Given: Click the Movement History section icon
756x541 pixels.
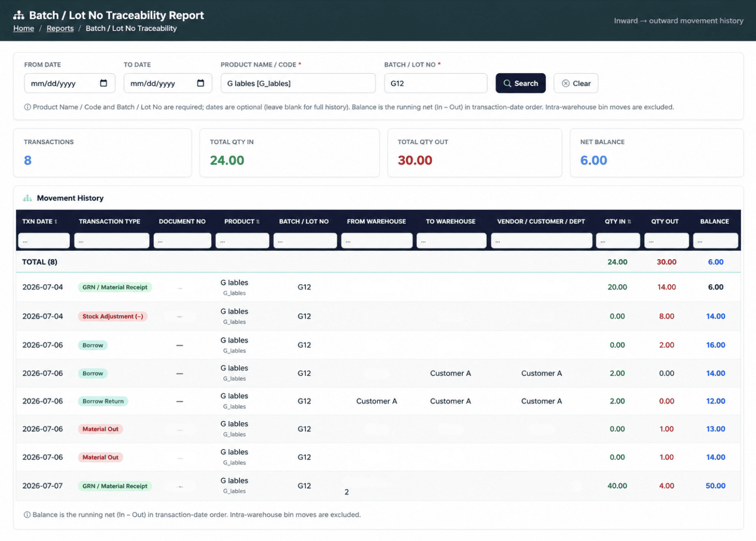Looking at the screenshot, I should tap(28, 198).
